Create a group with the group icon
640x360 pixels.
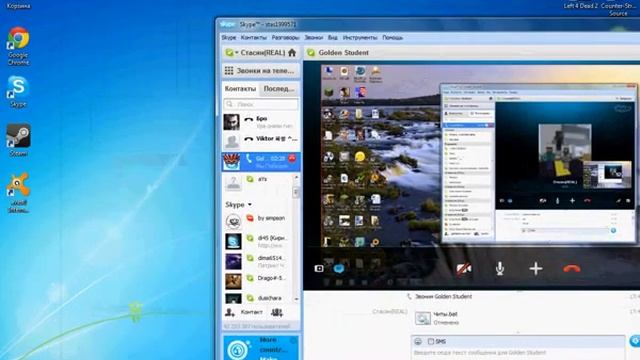[277, 313]
